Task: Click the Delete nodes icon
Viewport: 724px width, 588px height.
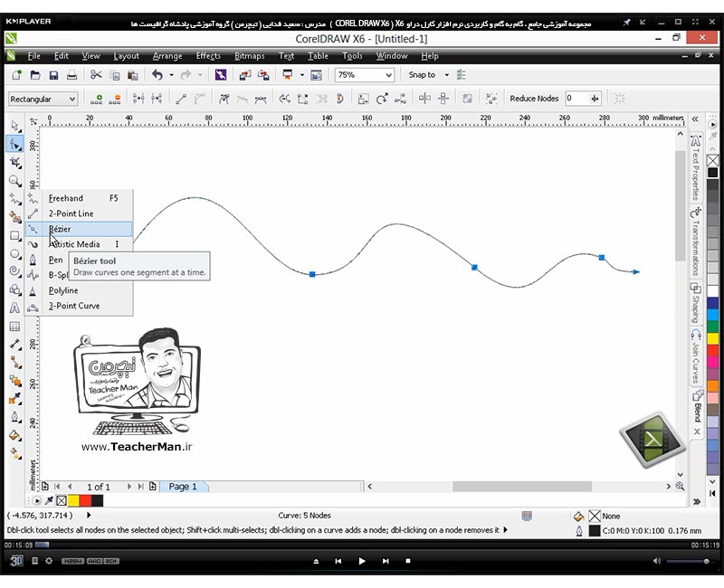Action: 115,99
